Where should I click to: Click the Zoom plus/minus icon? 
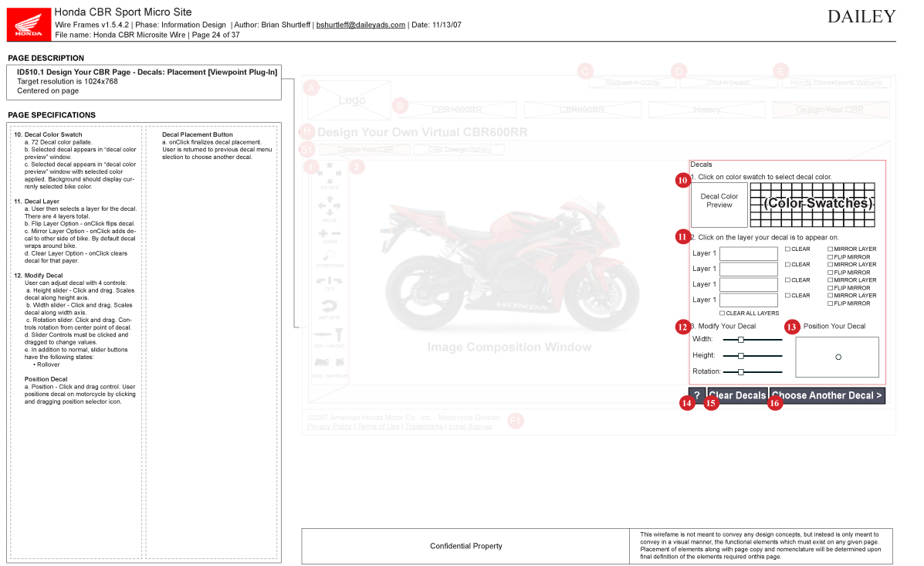point(330,232)
